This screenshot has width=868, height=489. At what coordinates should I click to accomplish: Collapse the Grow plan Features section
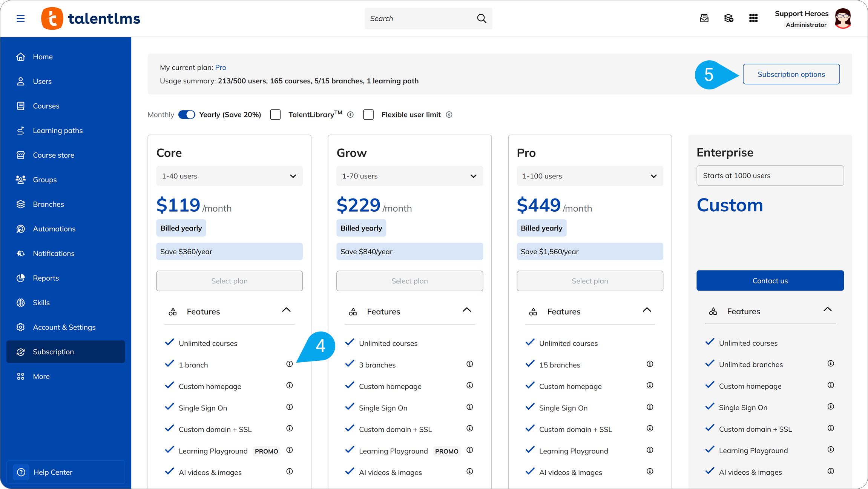click(467, 311)
